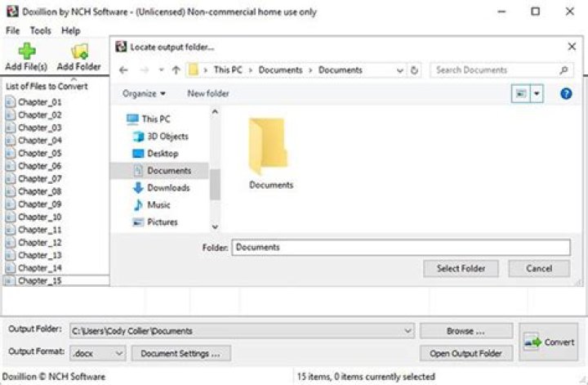Click the Add Folder toolbar icon
588x385 pixels.
pos(79,51)
